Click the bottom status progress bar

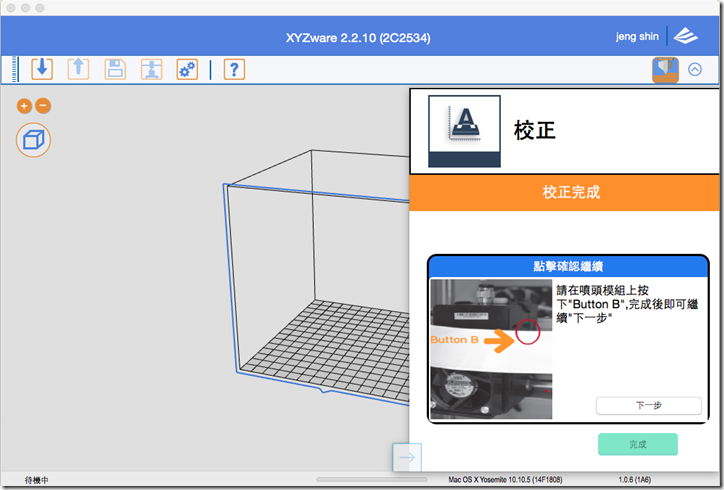(372, 479)
